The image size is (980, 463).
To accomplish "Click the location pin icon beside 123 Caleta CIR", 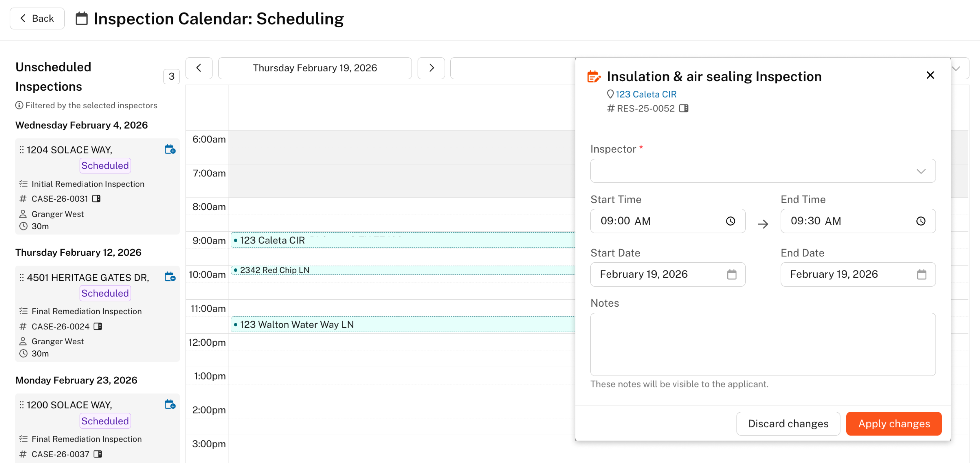I will [x=611, y=94].
